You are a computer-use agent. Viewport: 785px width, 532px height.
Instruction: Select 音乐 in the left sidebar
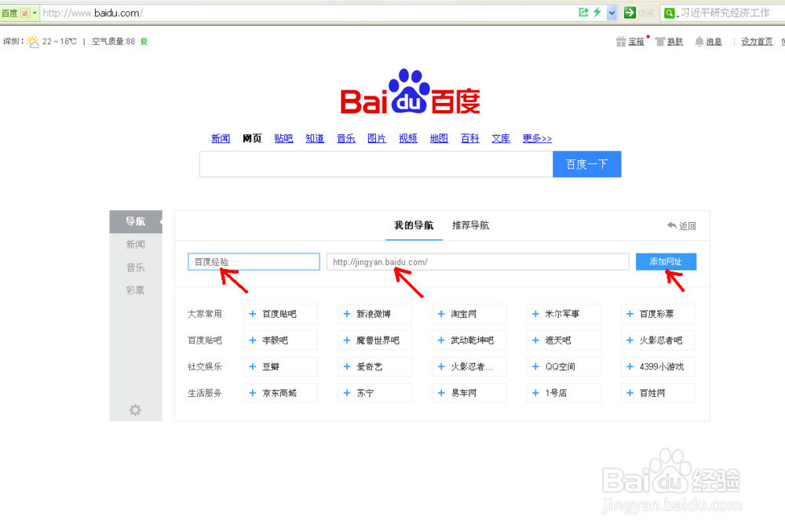pos(136,268)
